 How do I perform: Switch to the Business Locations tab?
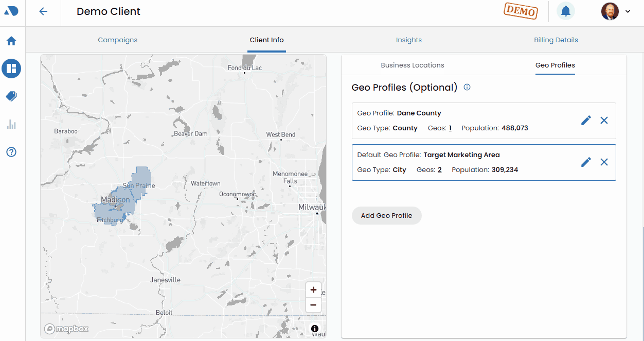[x=413, y=65]
